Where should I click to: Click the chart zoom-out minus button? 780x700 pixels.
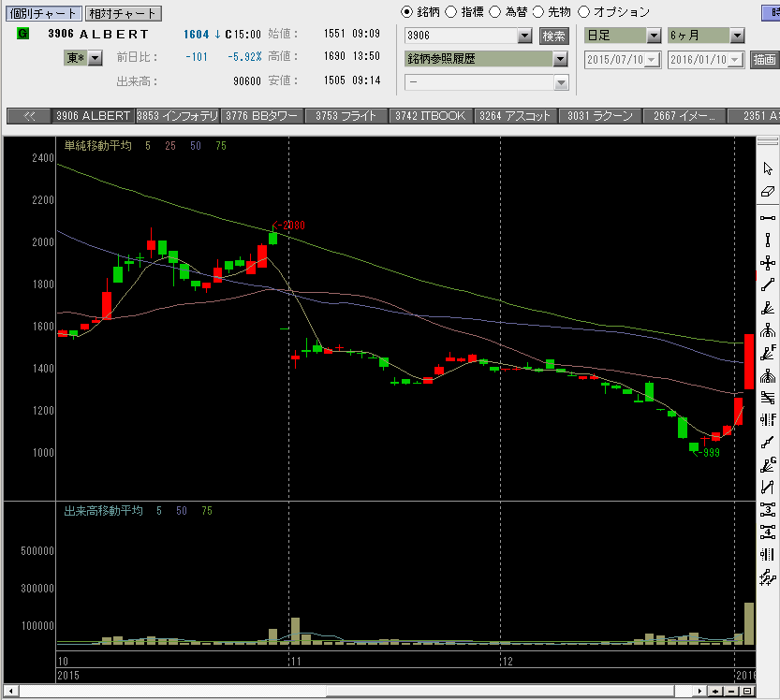[x=731, y=691]
